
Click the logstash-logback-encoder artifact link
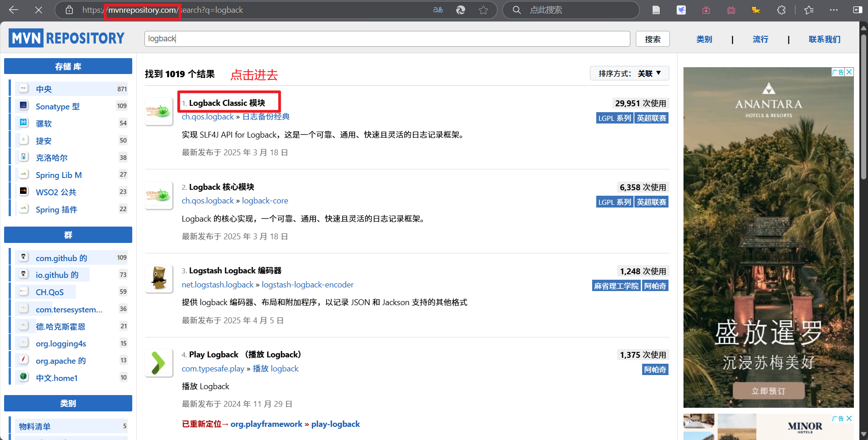[x=308, y=285]
